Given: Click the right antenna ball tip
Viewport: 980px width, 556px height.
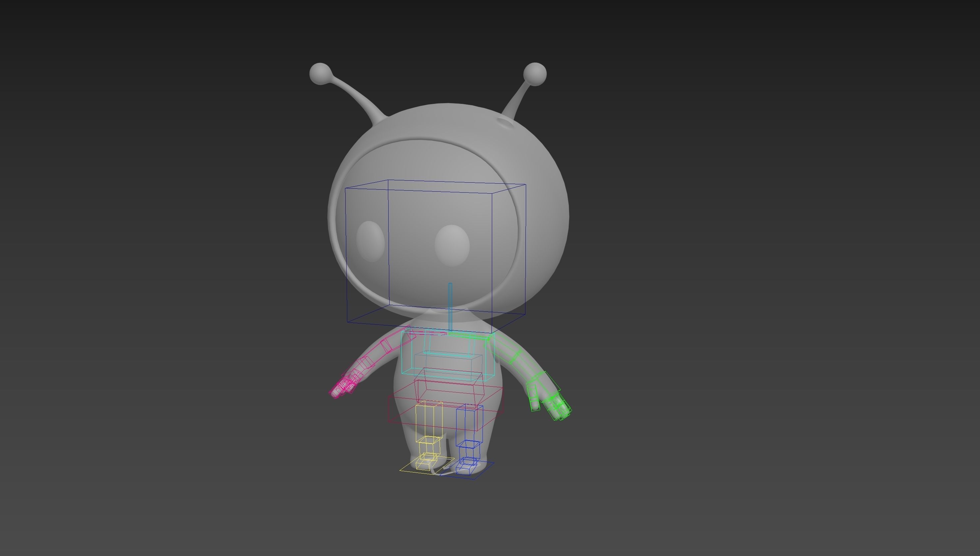Looking at the screenshot, I should [535, 74].
